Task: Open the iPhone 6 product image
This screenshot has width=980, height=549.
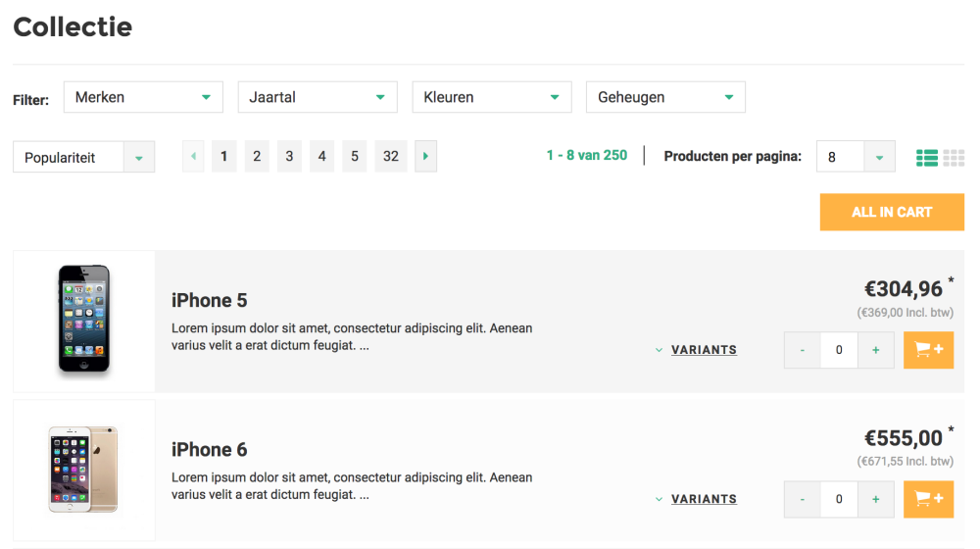Action: (83, 470)
